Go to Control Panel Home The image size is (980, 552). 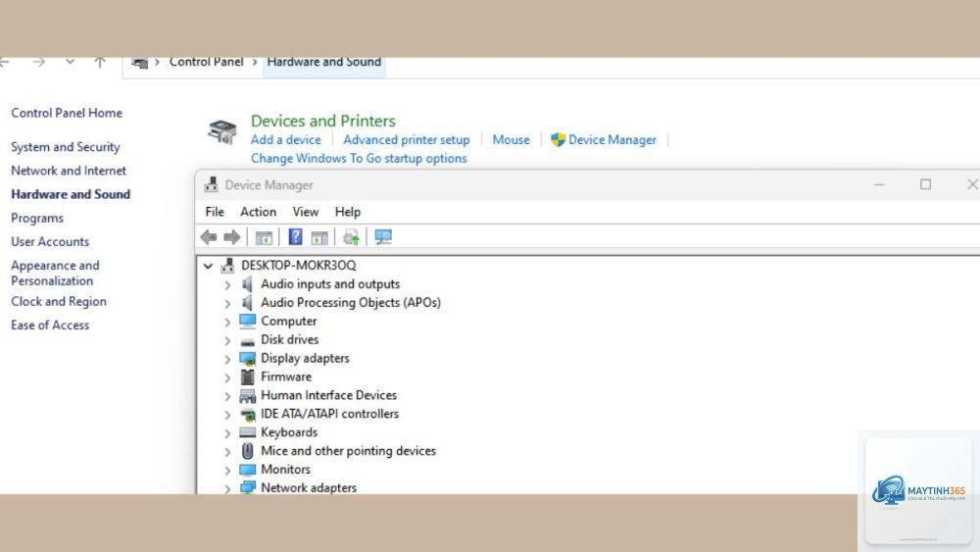tap(67, 113)
